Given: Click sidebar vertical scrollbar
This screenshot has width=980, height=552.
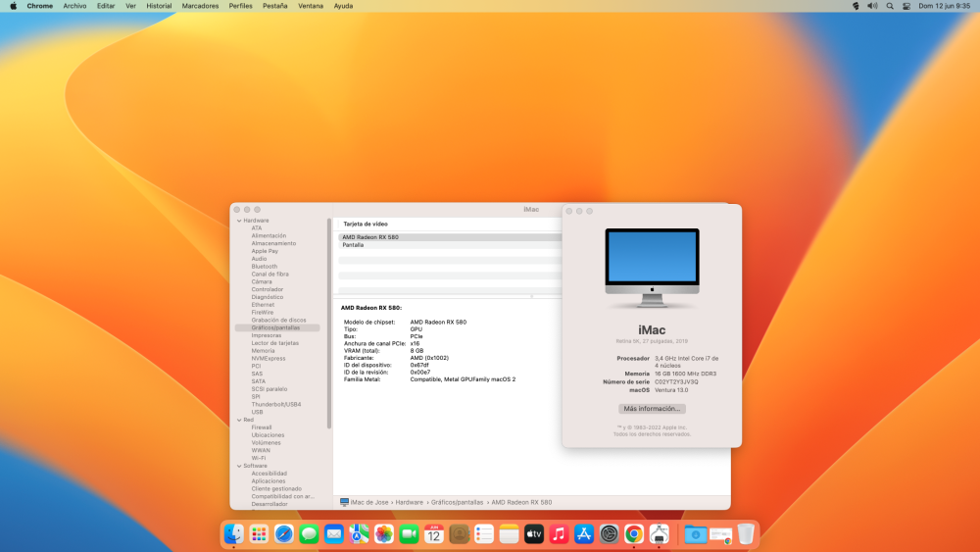Looking at the screenshot, I should coord(329,324).
